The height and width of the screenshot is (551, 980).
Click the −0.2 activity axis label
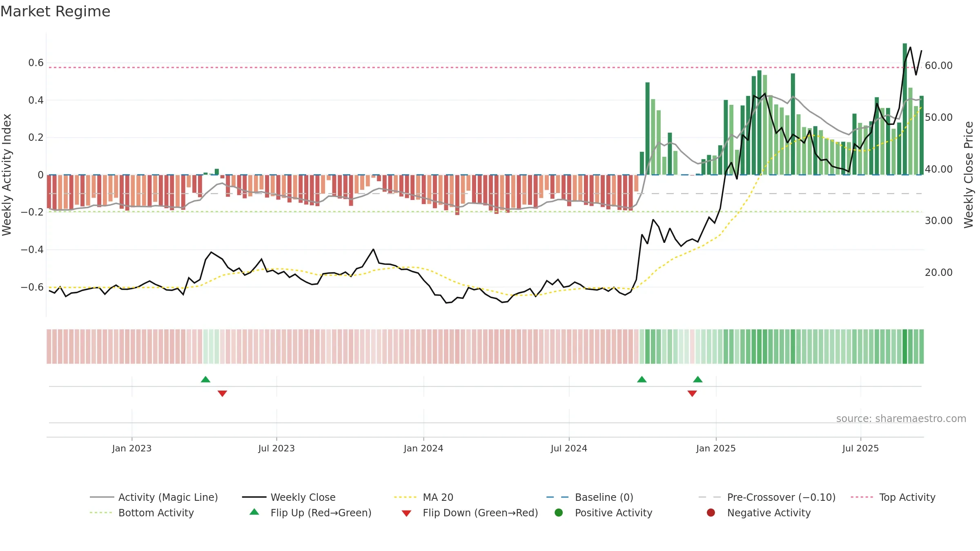pos(32,212)
